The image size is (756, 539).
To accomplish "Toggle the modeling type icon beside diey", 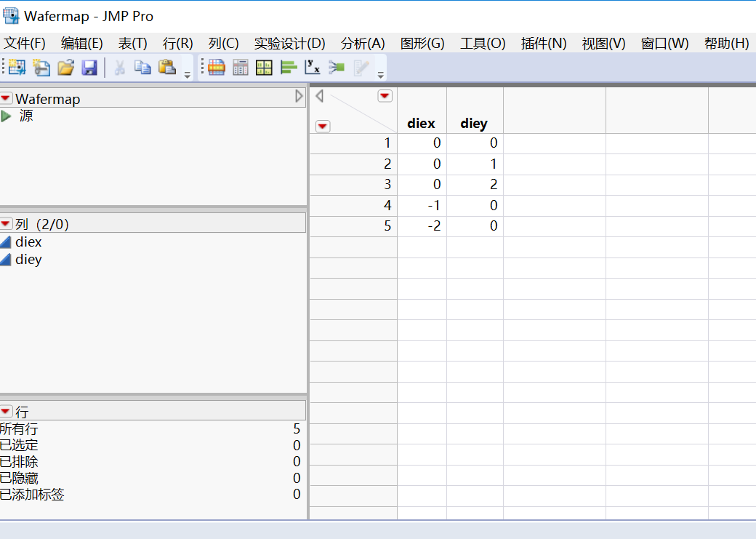I will pyautogui.click(x=9, y=259).
